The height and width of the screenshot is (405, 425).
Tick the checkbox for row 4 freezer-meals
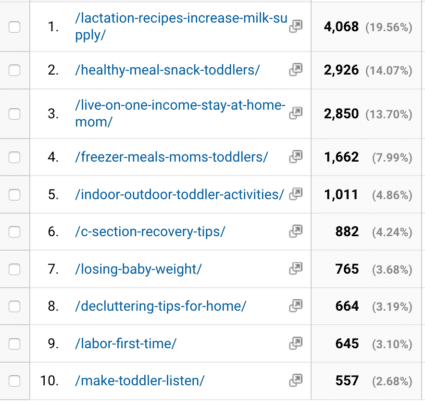14,157
